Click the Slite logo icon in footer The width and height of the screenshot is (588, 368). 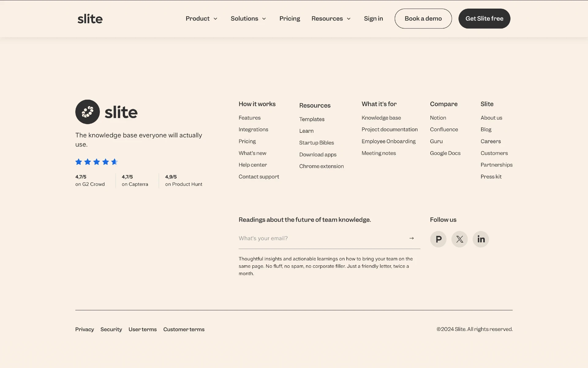(87, 112)
